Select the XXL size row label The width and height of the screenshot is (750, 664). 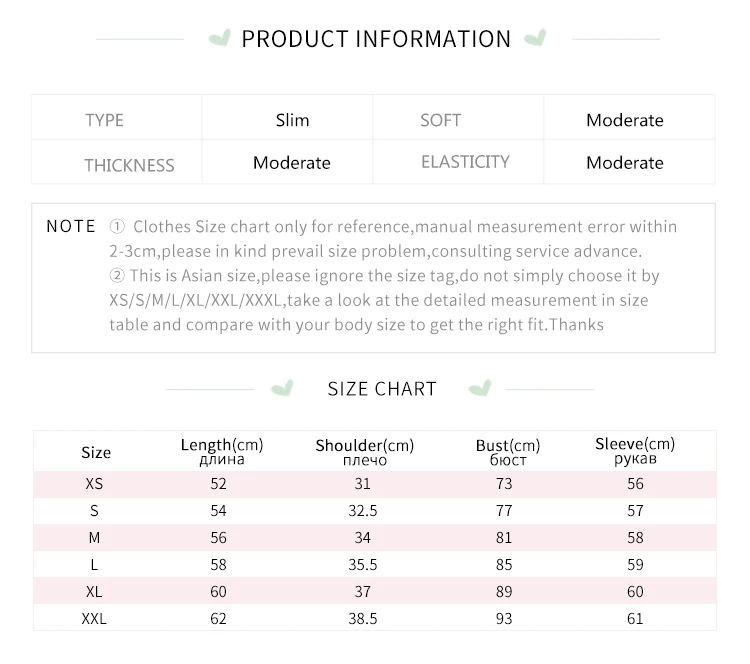(x=94, y=619)
